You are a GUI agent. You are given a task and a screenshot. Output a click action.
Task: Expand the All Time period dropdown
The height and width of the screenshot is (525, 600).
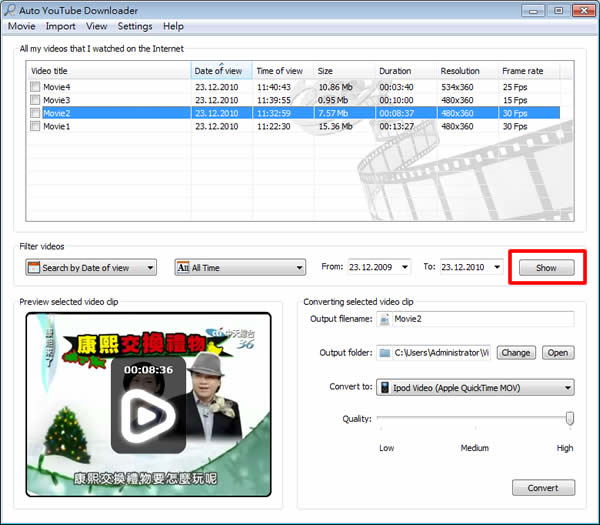pos(298,268)
